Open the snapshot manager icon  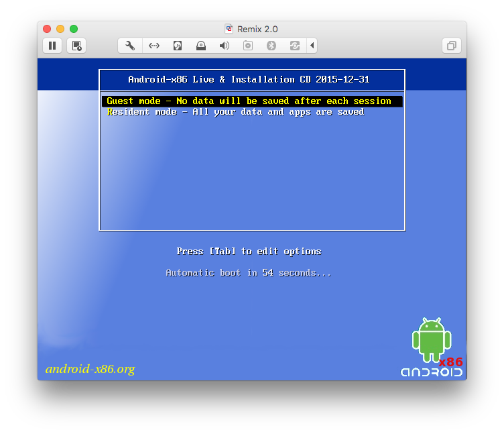[x=76, y=46]
